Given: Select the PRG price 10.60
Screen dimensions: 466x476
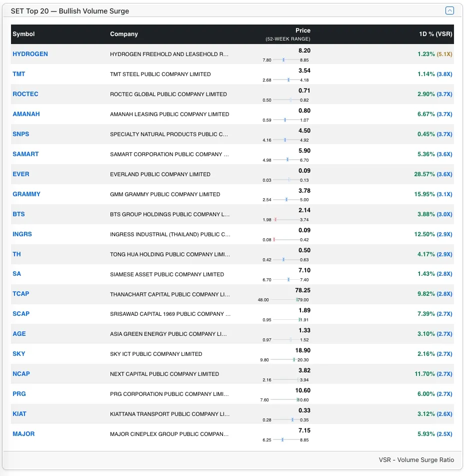Looking at the screenshot, I should tap(302, 390).
